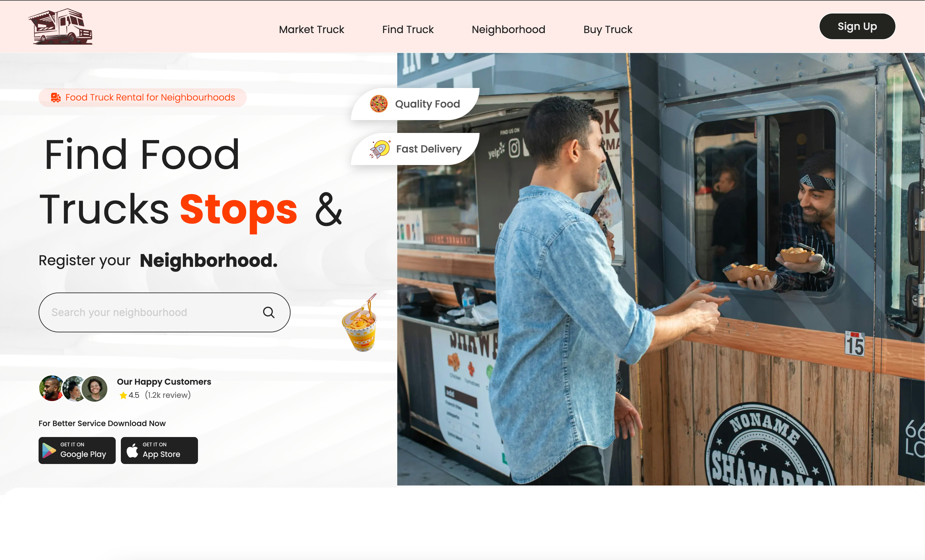The image size is (925, 560).
Task: Click the pizza icon beside Quality Food
Action: coord(378,104)
